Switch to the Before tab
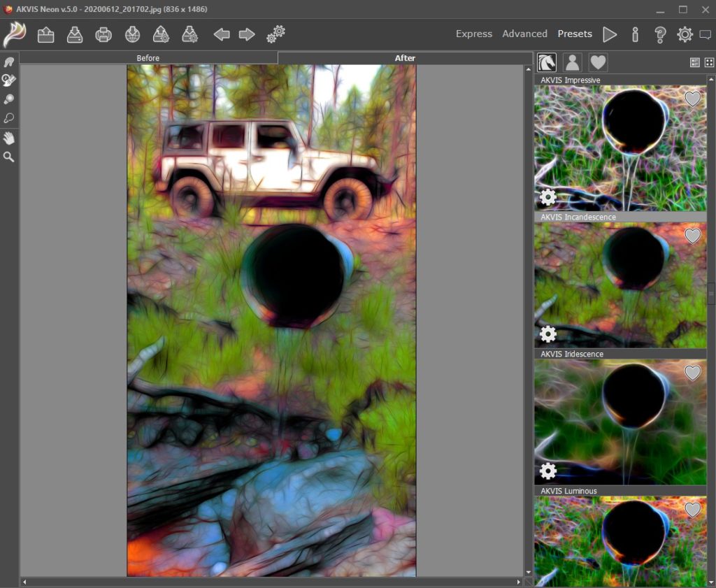716x588 pixels. [147, 57]
